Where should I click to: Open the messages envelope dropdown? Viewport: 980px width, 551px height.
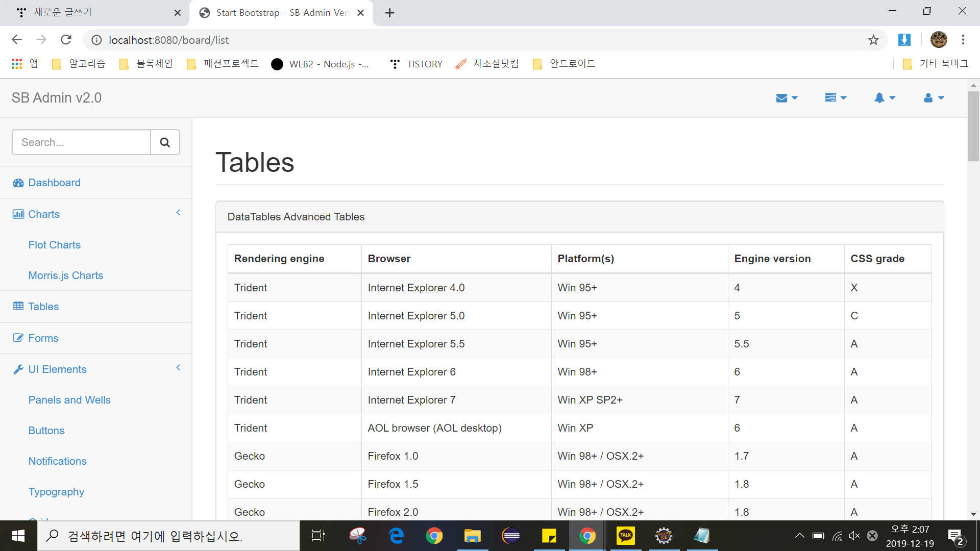pyautogui.click(x=786, y=98)
